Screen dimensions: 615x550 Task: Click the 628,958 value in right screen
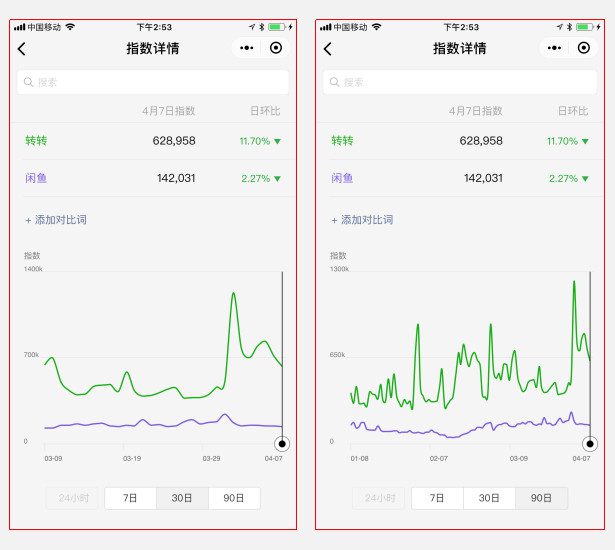481,141
